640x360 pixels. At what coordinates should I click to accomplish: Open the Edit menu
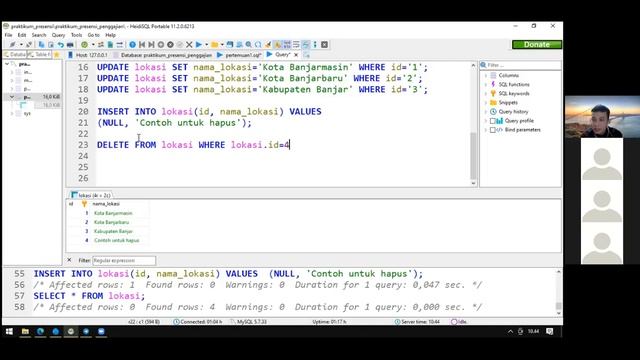[22, 35]
